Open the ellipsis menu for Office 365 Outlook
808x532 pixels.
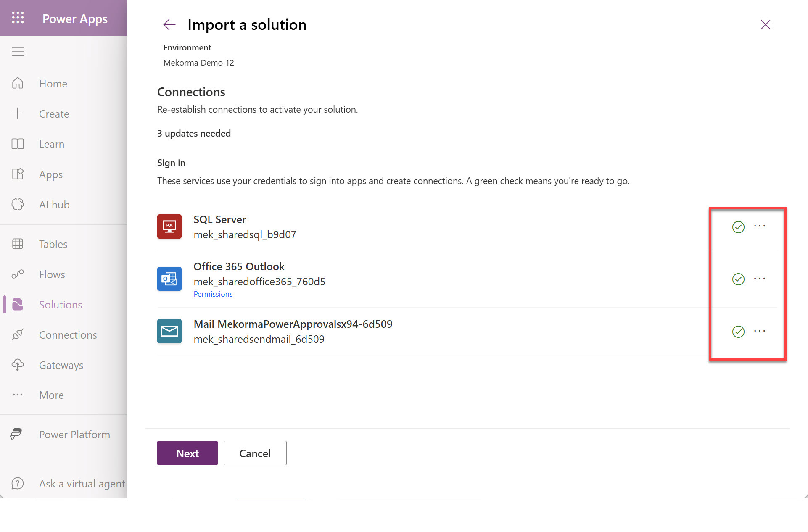click(760, 279)
